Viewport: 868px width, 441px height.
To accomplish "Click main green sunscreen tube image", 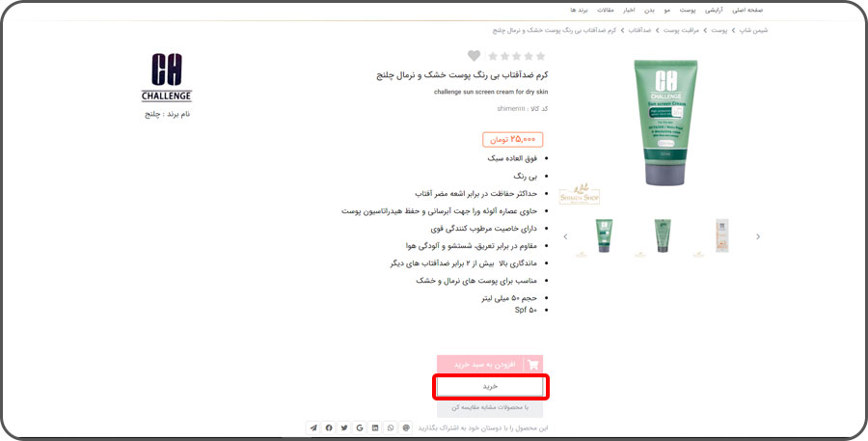I will coord(665,122).
